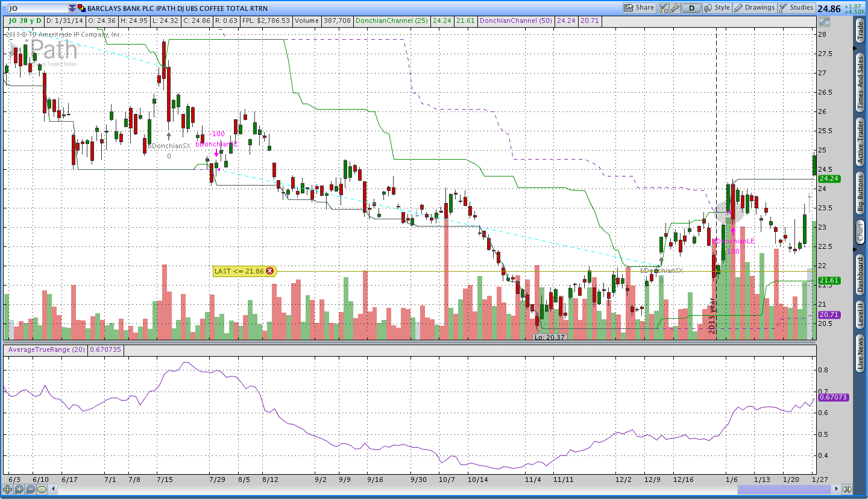
Task: Click the 11/4 date axis label
Action: (533, 480)
